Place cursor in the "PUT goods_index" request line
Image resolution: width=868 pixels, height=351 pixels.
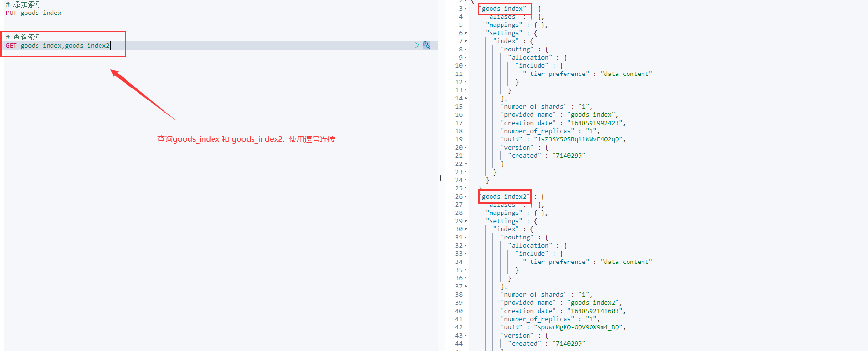tap(34, 13)
